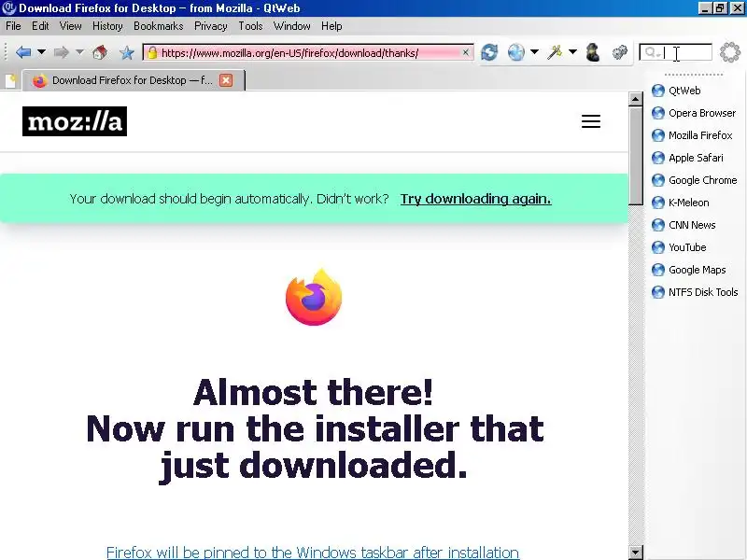The height and width of the screenshot is (560, 747).
Task: Click the globe toolbar icon
Action: [516, 52]
